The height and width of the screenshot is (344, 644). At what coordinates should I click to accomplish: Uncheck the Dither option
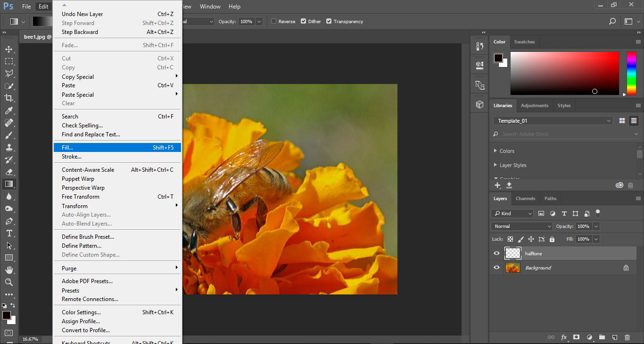304,21
